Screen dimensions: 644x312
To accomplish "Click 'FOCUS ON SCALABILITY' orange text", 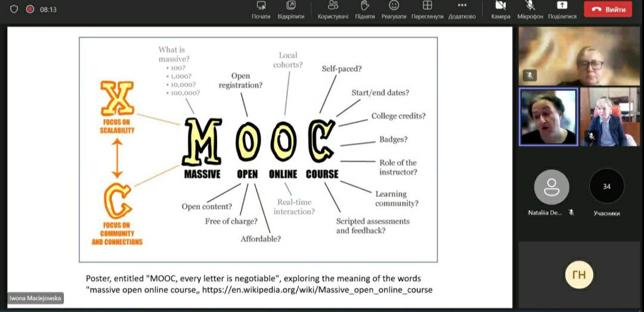I will [117, 126].
